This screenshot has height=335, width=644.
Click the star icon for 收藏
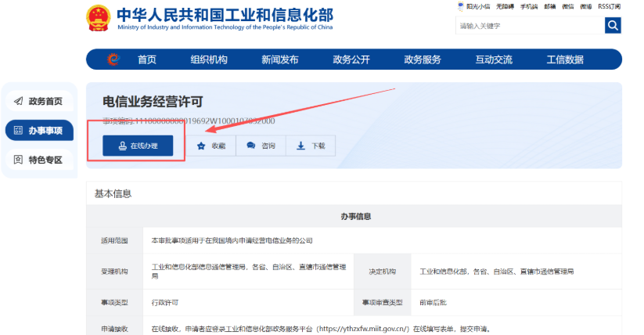[x=201, y=146]
